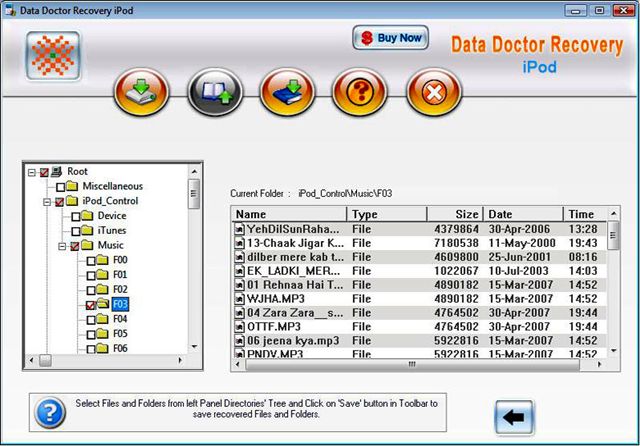The image size is (640, 446).
Task: Click the Root computer icon
Action: [x=56, y=171]
